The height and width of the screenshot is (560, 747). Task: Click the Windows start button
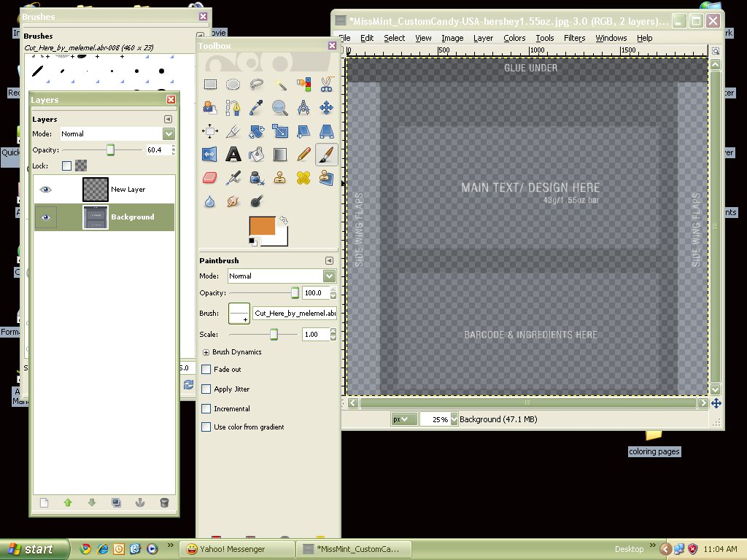(34, 549)
